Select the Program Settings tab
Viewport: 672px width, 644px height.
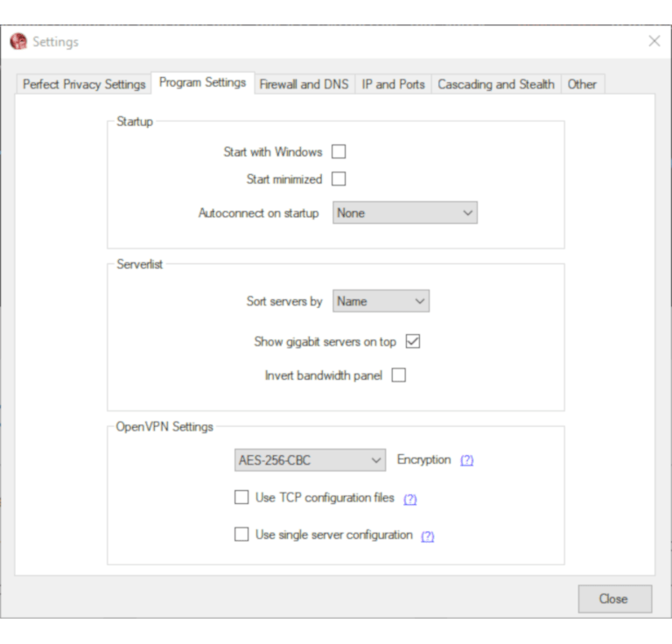coord(203,82)
